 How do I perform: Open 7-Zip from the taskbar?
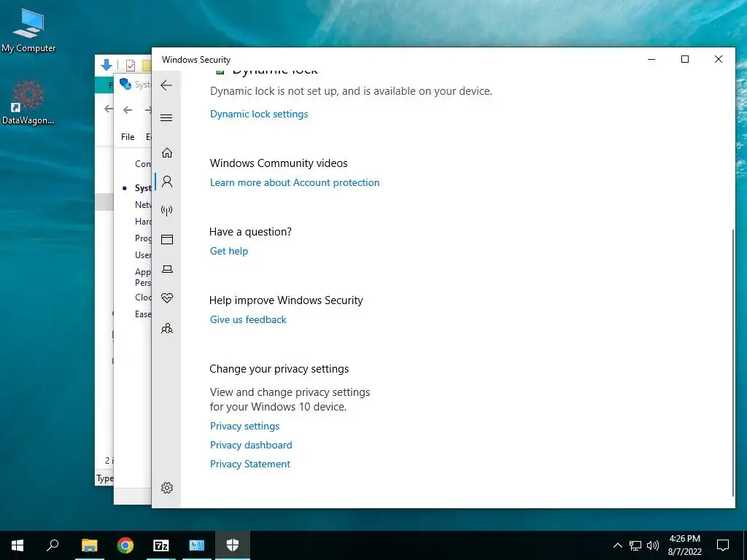tap(161, 545)
